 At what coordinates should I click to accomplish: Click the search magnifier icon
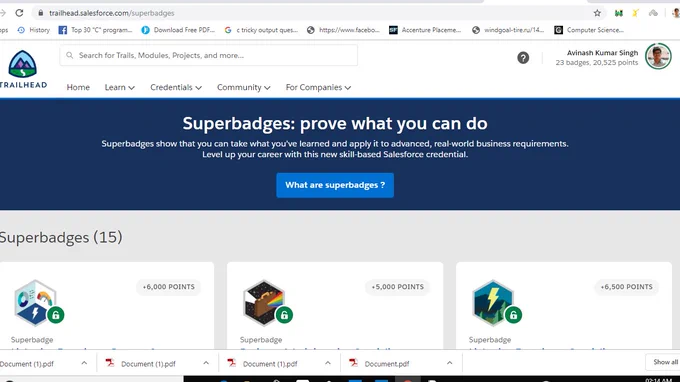tap(69, 56)
